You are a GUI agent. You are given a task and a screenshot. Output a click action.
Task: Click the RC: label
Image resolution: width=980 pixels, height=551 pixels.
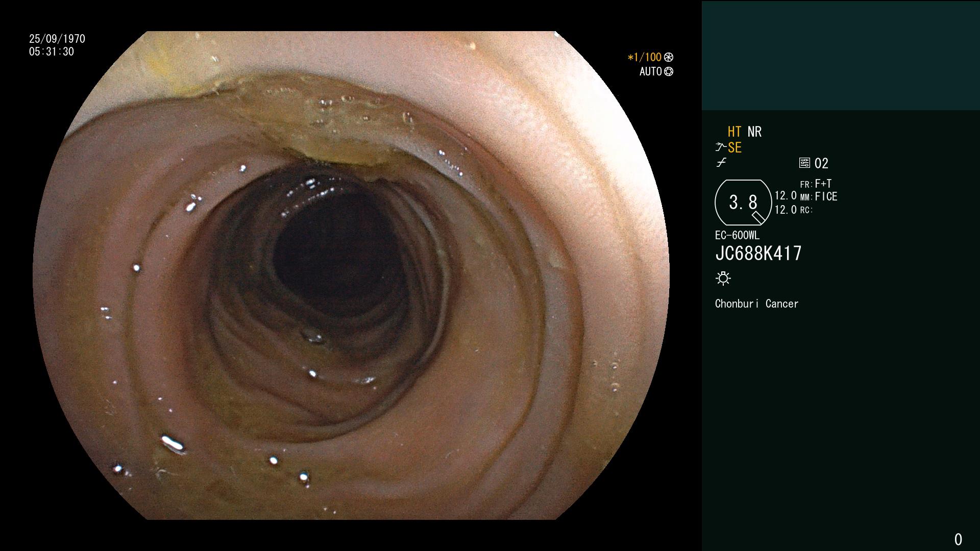pyautogui.click(x=806, y=210)
